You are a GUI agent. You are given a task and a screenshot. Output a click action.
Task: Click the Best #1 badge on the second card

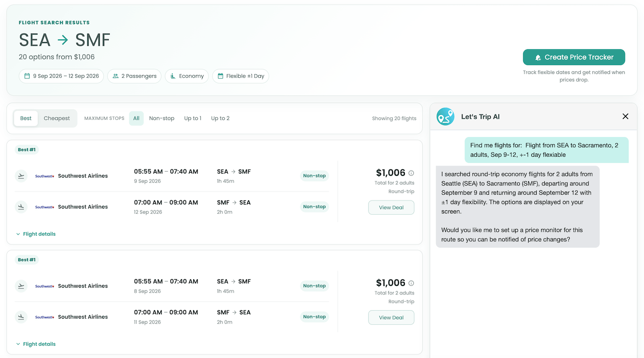click(x=27, y=260)
